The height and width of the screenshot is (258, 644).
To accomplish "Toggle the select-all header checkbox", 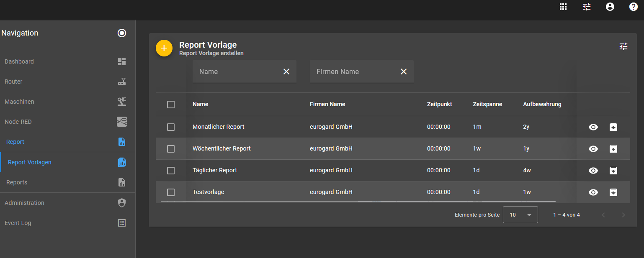I will [x=171, y=105].
